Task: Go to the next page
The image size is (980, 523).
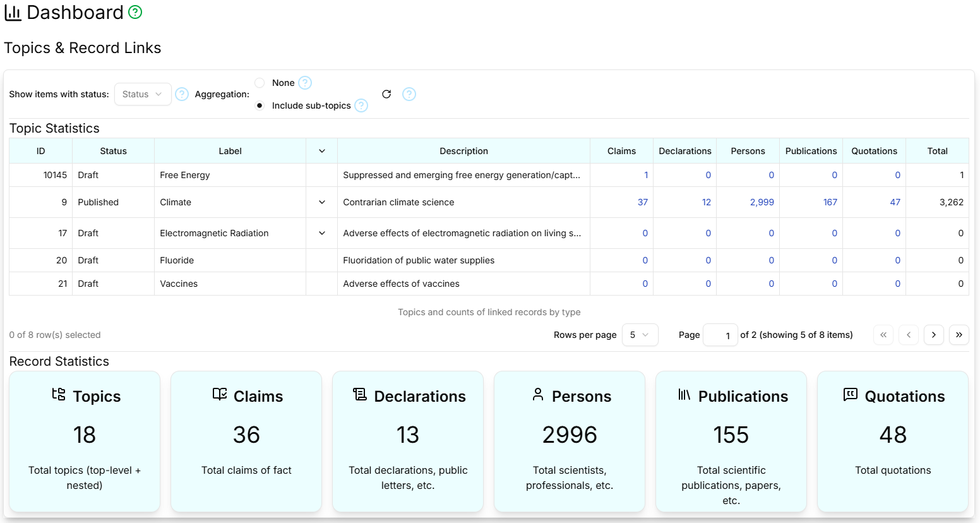Action: 934,335
